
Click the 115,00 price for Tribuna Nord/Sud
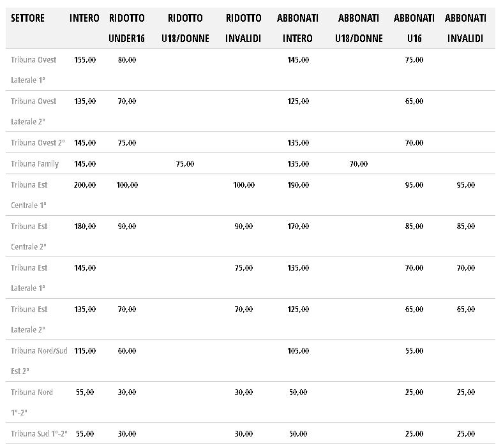click(x=84, y=351)
